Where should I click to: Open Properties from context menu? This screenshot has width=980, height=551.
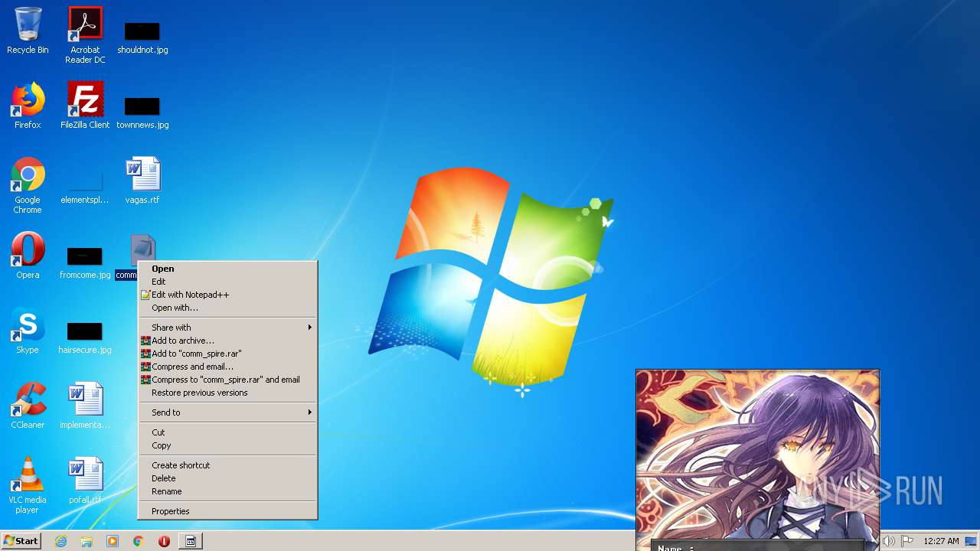[x=227, y=511]
